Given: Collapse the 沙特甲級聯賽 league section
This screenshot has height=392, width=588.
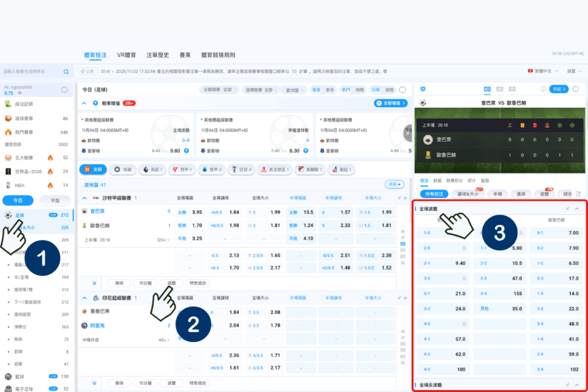Looking at the screenshot, I should pos(84,198).
